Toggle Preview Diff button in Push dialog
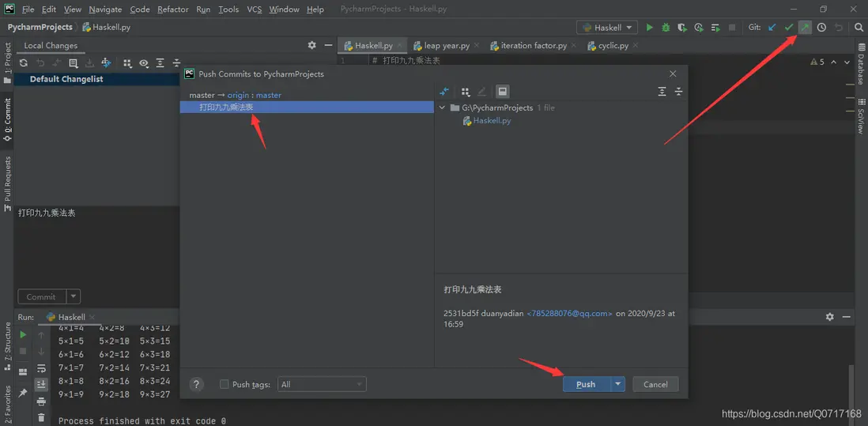The image size is (868, 426). (503, 92)
